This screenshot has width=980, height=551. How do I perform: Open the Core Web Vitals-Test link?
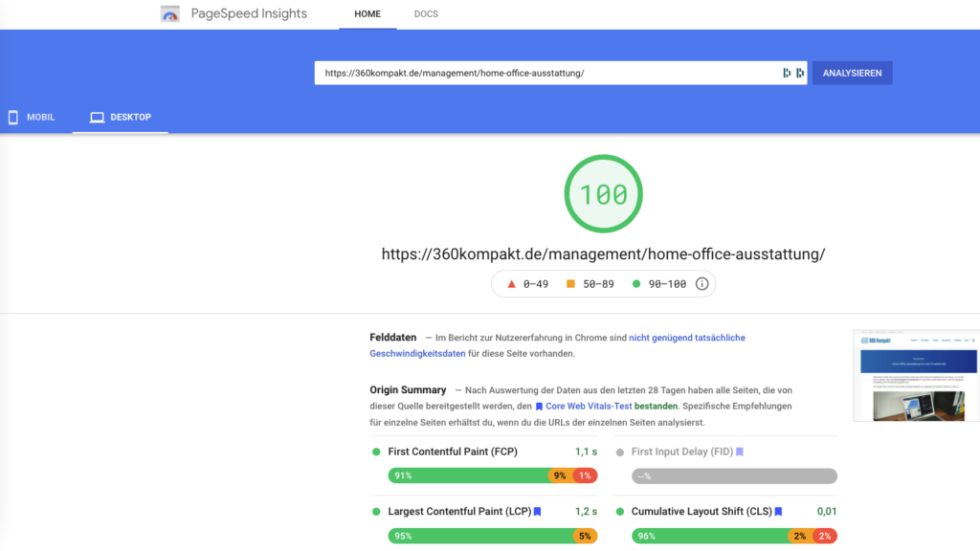click(x=589, y=406)
